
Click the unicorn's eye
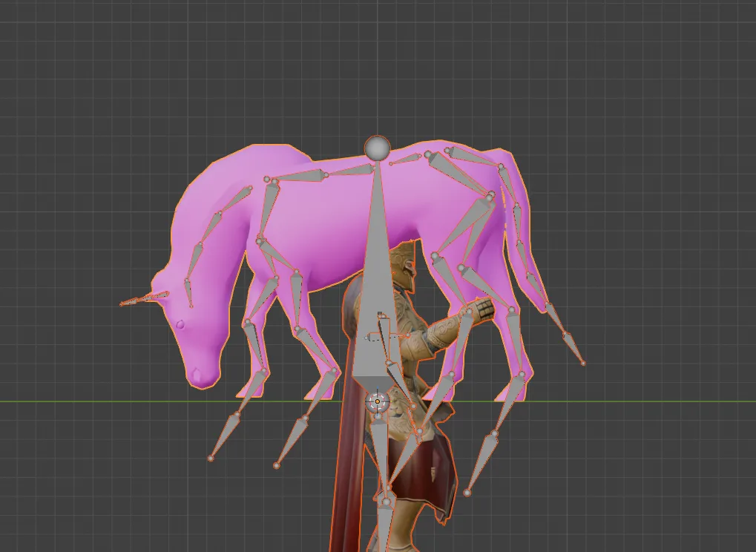coord(180,324)
